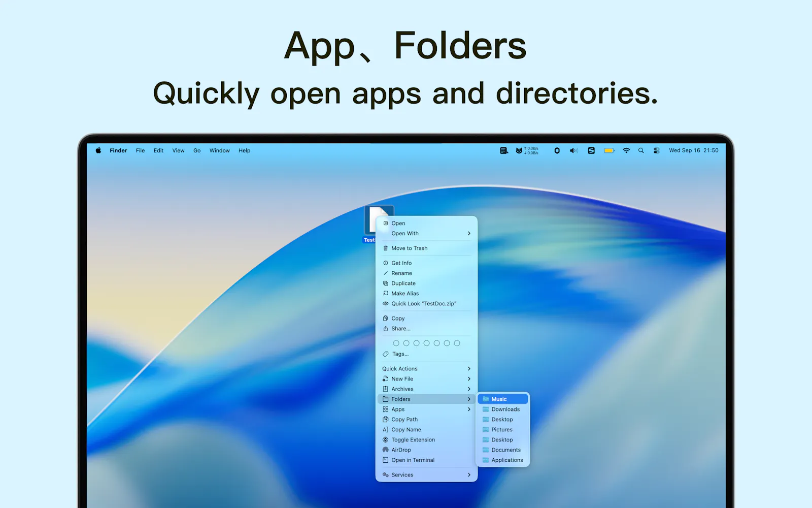Image resolution: width=812 pixels, height=508 pixels.
Task: Open the Window menu
Action: pyautogui.click(x=220, y=151)
